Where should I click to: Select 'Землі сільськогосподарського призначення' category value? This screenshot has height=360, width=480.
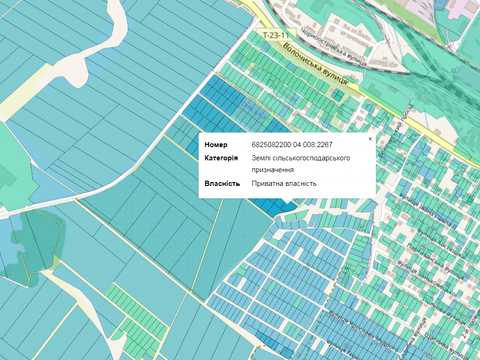pyautogui.click(x=301, y=164)
